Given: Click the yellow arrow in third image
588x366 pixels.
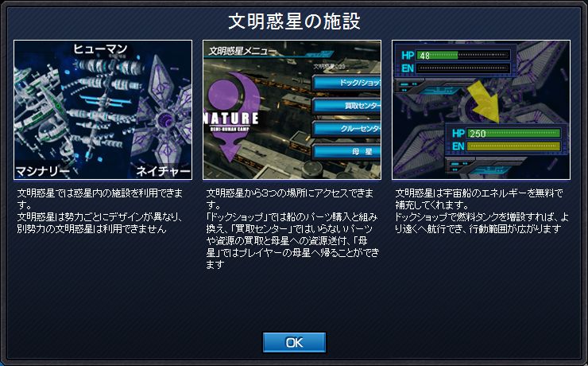Looking at the screenshot, I should pyautogui.click(x=485, y=101).
